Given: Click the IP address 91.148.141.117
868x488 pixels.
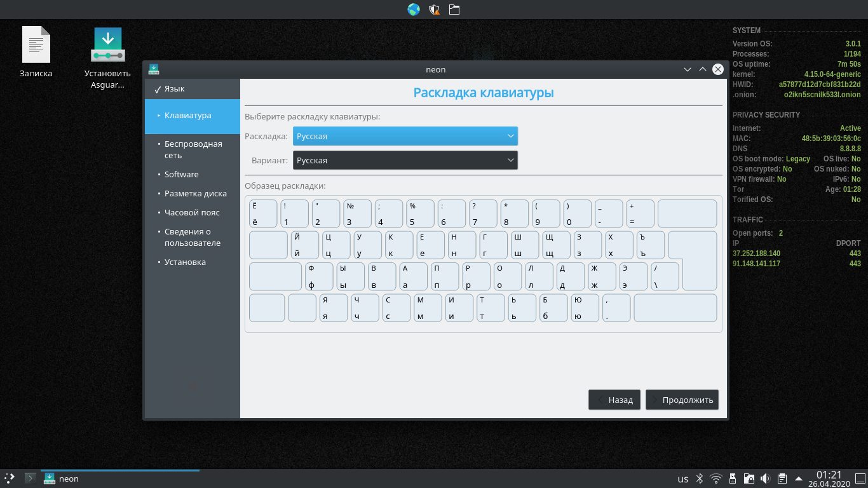Looking at the screenshot, I should [756, 264].
